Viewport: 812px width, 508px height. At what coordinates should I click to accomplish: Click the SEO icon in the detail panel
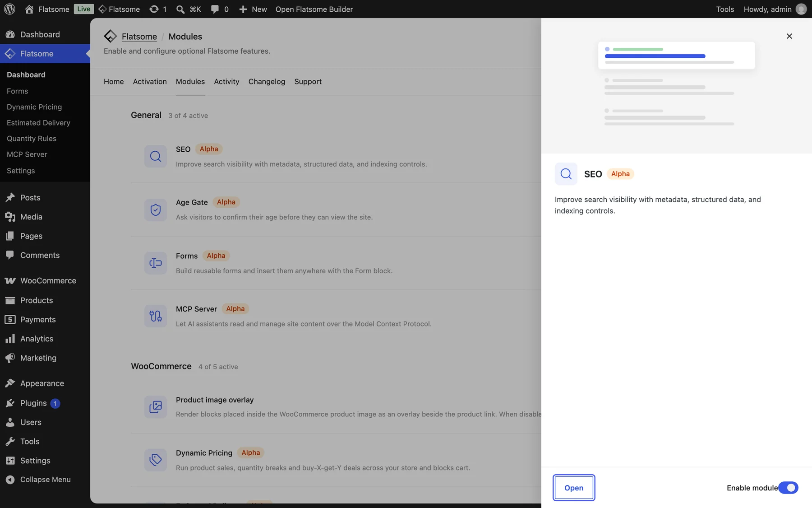(x=566, y=174)
